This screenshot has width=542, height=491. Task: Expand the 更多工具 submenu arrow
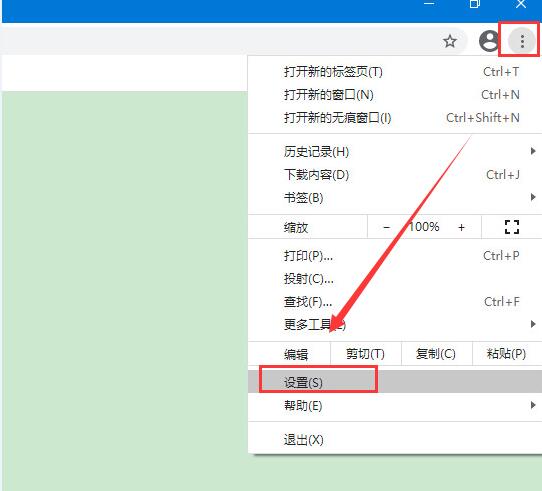tap(533, 324)
